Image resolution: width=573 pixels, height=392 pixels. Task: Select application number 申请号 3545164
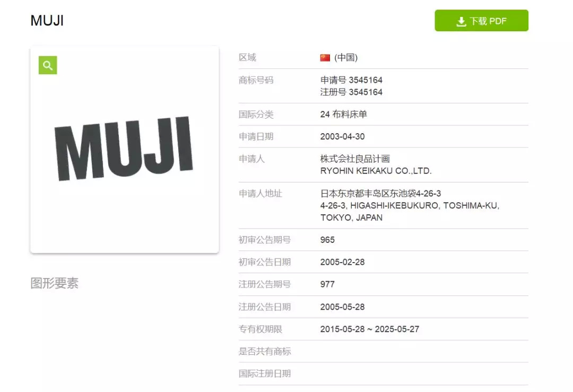(351, 80)
